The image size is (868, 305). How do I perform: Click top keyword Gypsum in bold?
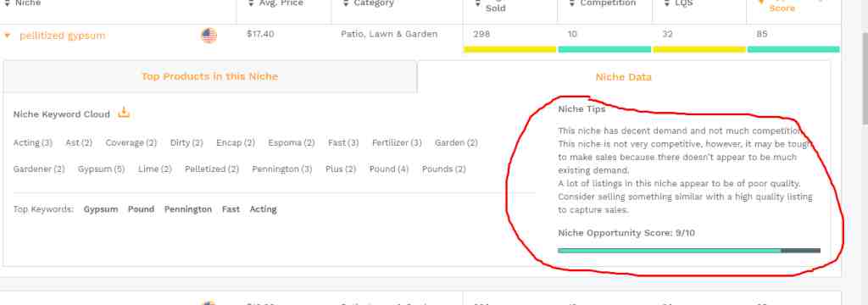tap(101, 209)
